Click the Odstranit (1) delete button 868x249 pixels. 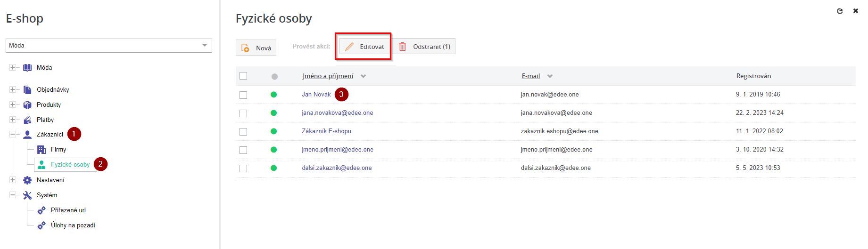pyautogui.click(x=424, y=47)
